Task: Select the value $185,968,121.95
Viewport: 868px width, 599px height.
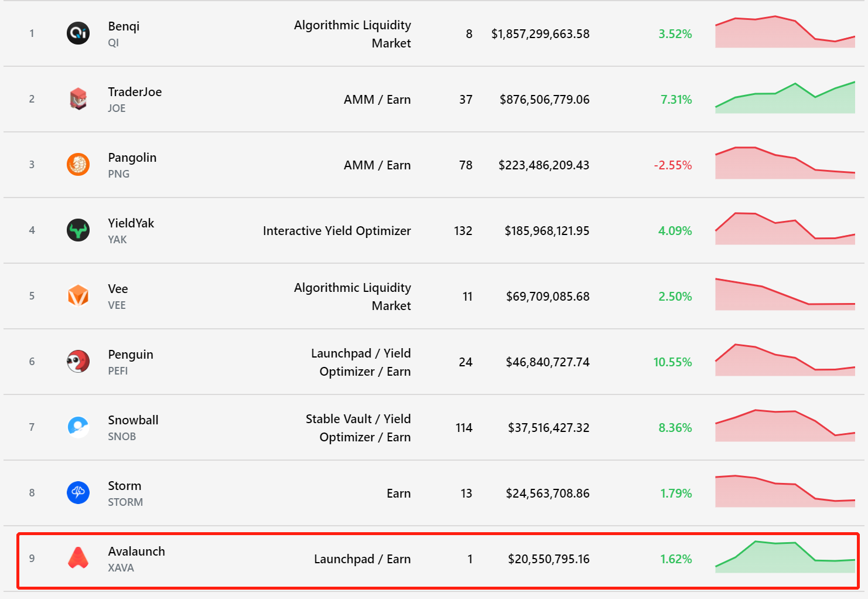Action: pos(547,231)
